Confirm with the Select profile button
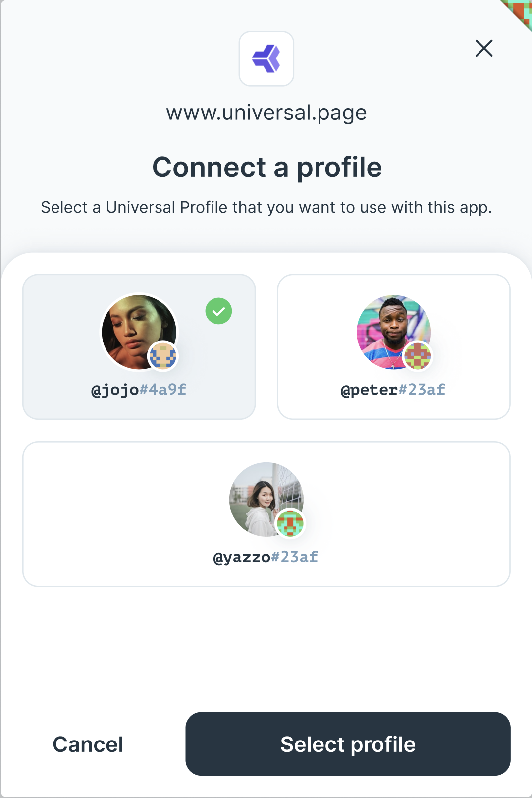This screenshot has width=532, height=798. click(x=348, y=744)
